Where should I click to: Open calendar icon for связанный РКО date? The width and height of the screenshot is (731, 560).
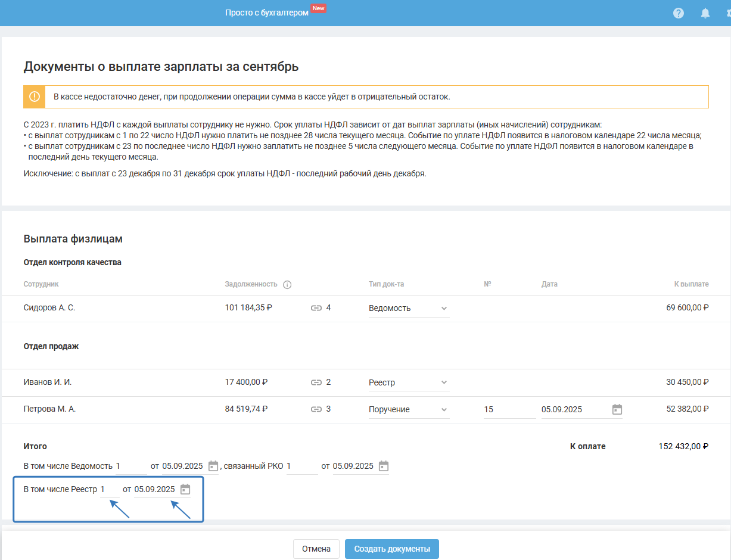[384, 466]
